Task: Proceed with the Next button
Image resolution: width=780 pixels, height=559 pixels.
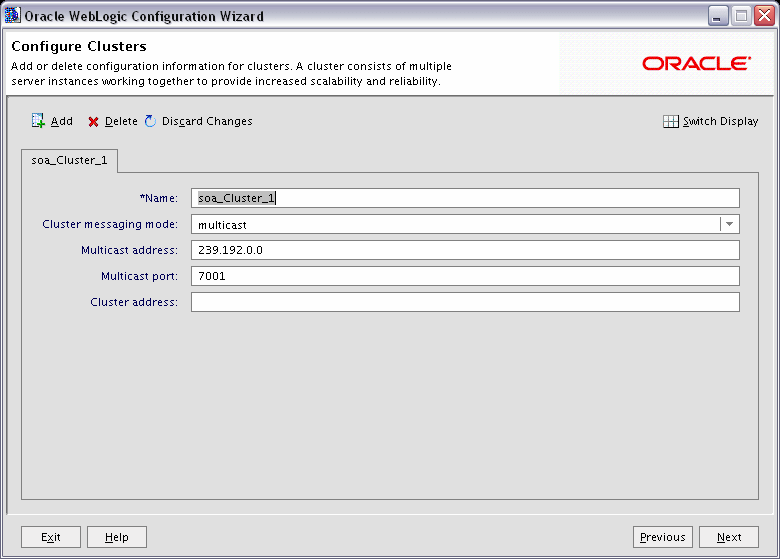Action: pyautogui.click(x=729, y=537)
